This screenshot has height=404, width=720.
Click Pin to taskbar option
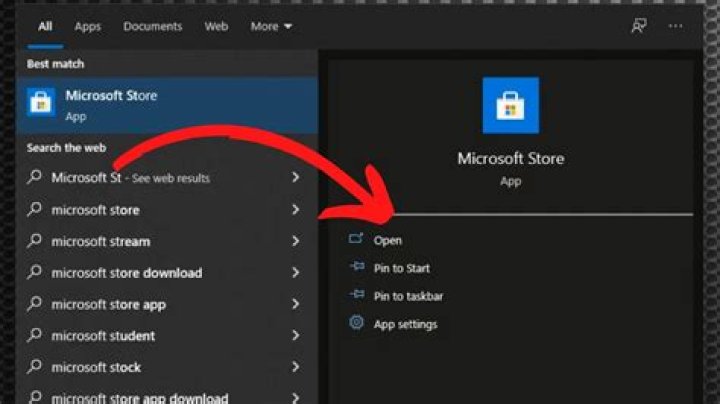pyautogui.click(x=408, y=296)
